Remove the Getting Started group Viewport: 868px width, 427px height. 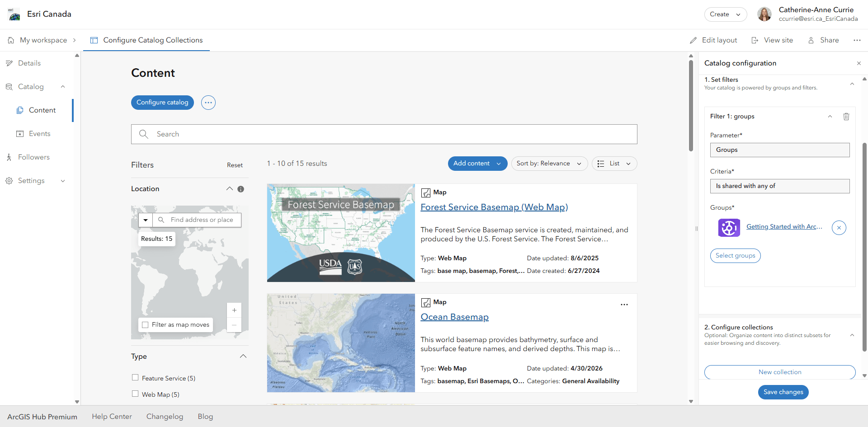839,228
